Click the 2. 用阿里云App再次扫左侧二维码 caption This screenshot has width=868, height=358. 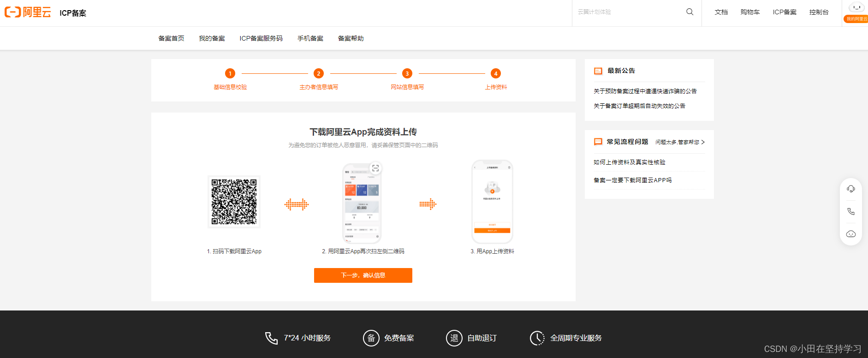coord(363,251)
